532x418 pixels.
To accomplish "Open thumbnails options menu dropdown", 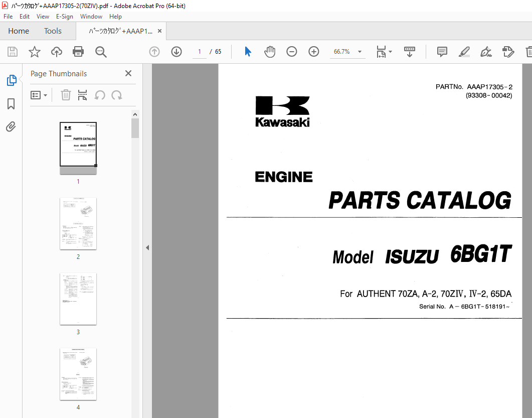I will pyautogui.click(x=39, y=95).
